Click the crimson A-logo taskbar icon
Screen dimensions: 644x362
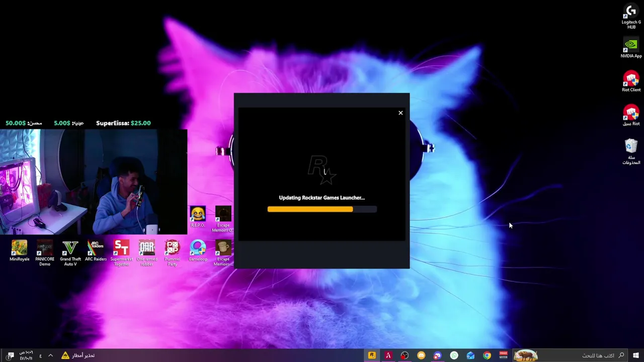(x=388, y=355)
